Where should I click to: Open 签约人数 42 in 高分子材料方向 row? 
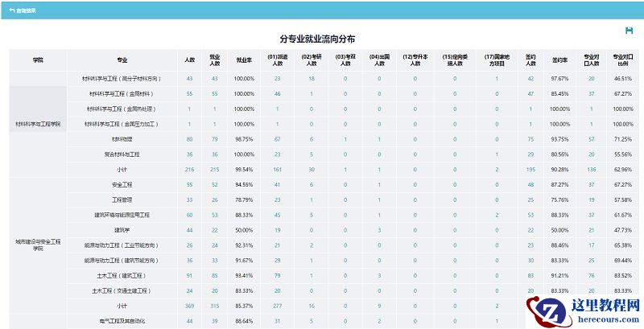[x=530, y=79]
